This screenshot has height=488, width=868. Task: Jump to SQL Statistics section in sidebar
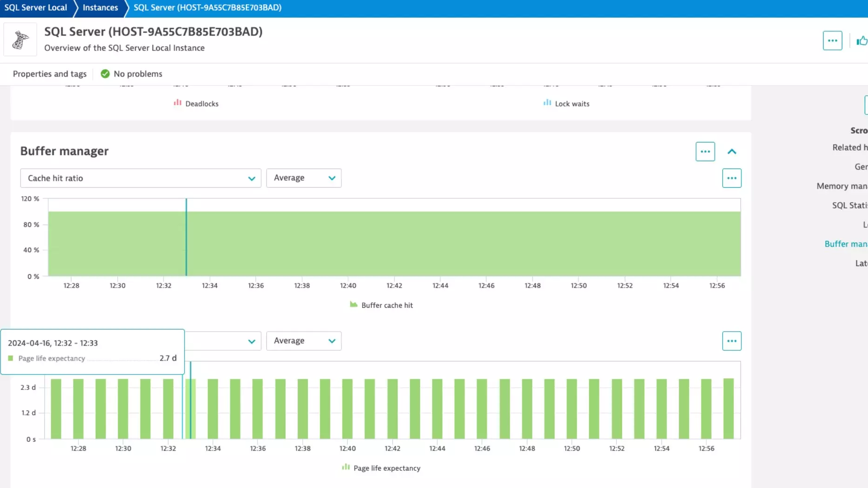pyautogui.click(x=850, y=205)
